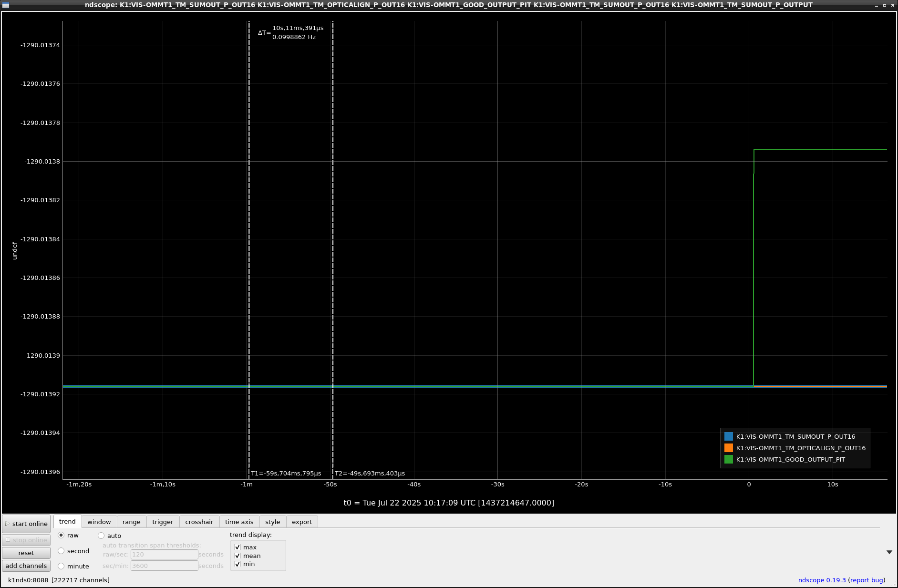Click the green GOOD_OUTPUT_PIT legend swatch
898x588 pixels.
point(728,459)
